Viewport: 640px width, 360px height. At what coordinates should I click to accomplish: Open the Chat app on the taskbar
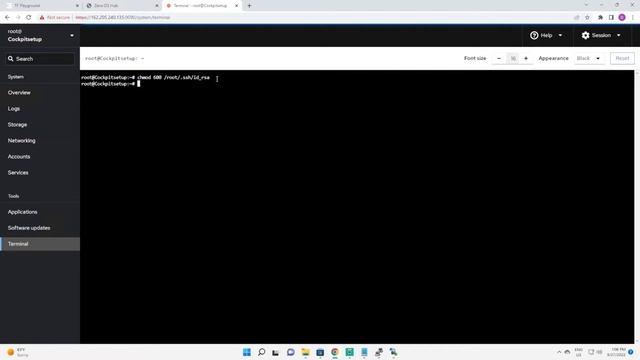pos(291,352)
